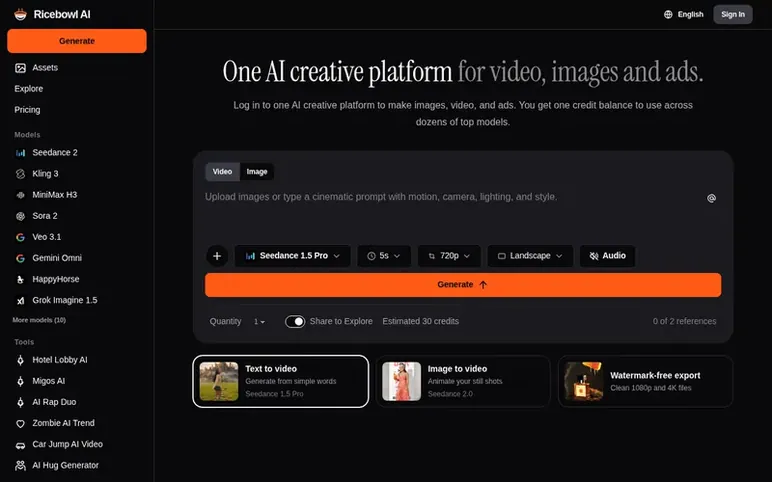Open the Assets sidebar item
The height and width of the screenshot is (482, 772).
pyautogui.click(x=77, y=68)
